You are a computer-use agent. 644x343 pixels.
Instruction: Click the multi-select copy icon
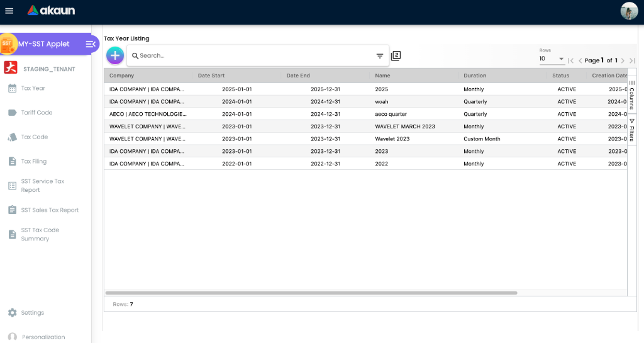click(x=396, y=55)
